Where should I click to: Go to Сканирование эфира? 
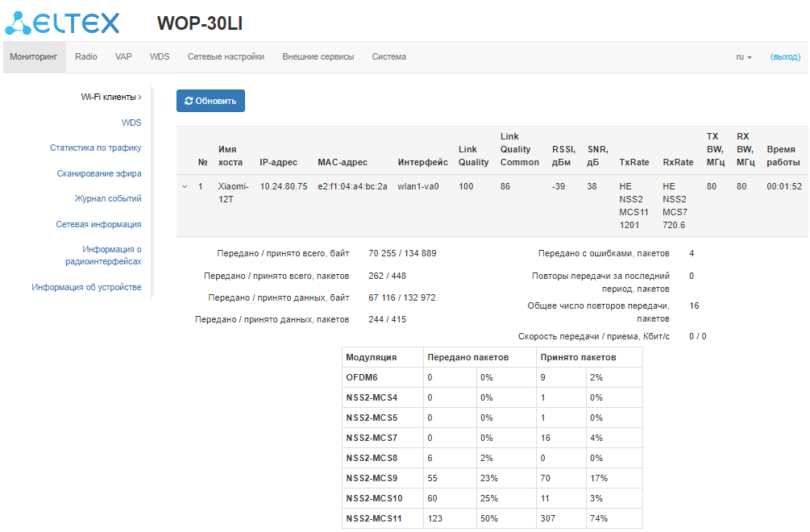coord(98,173)
